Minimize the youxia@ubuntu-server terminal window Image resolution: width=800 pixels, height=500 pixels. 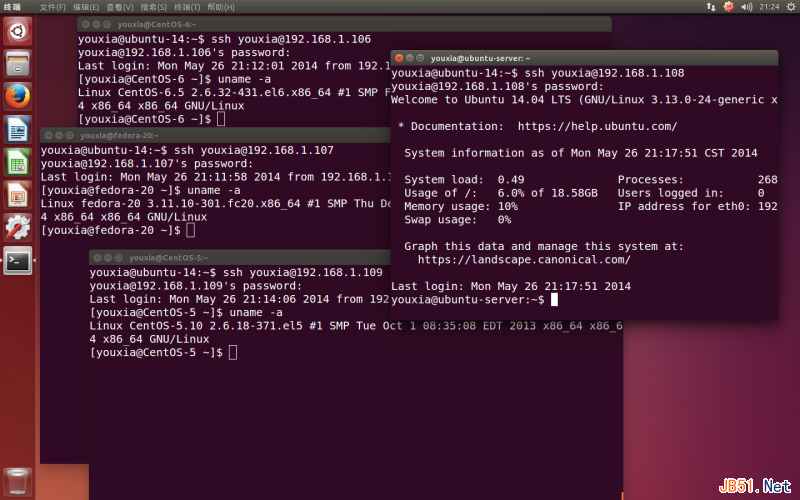[410, 58]
